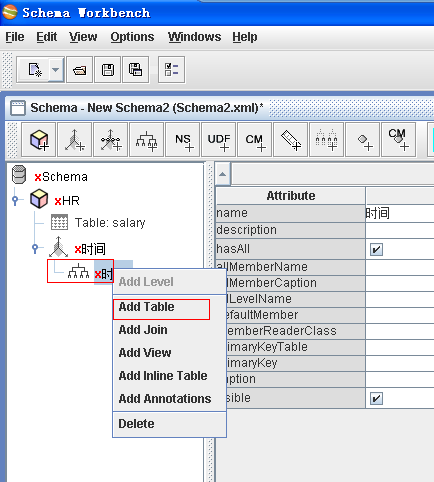Open the Options menu
The image size is (434, 482).
(132, 37)
